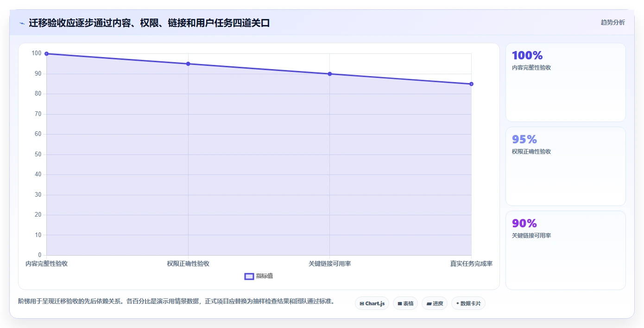Click the data point at 真实任务完成率
This screenshot has height=328, width=644.
pyautogui.click(x=471, y=84)
